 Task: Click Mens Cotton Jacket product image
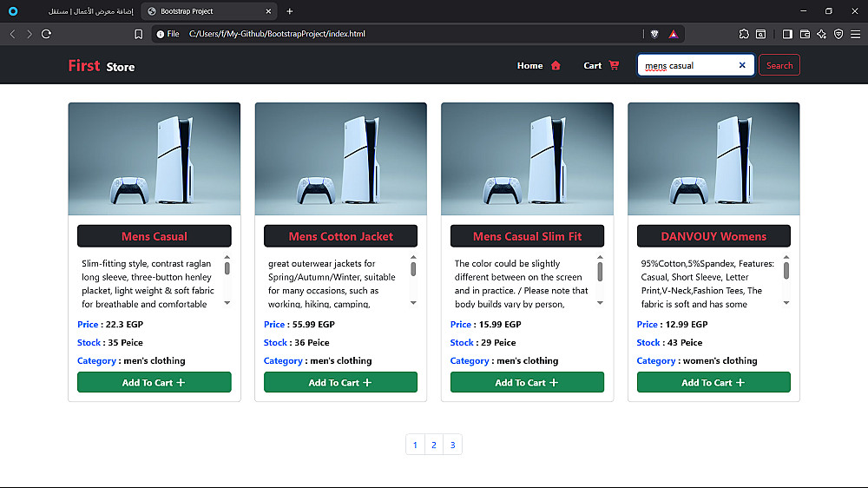[341, 159]
